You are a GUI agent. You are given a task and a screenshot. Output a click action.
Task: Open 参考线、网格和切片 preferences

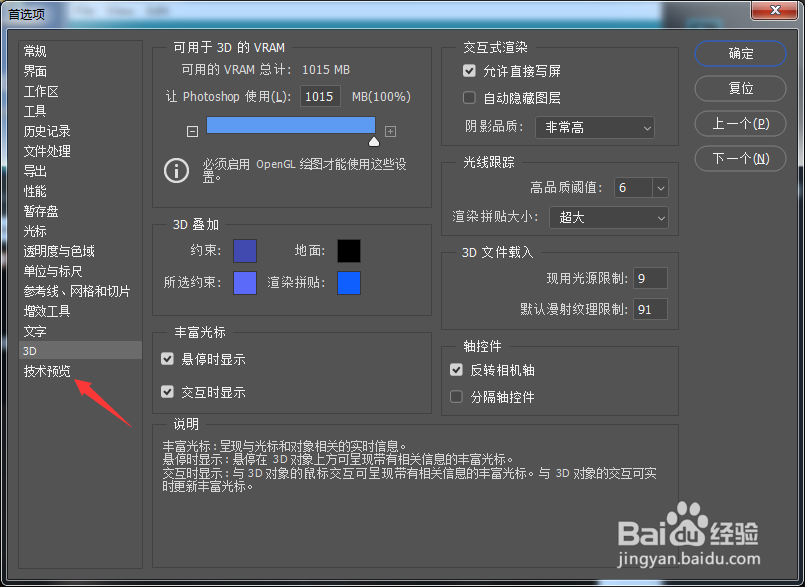click(76, 291)
